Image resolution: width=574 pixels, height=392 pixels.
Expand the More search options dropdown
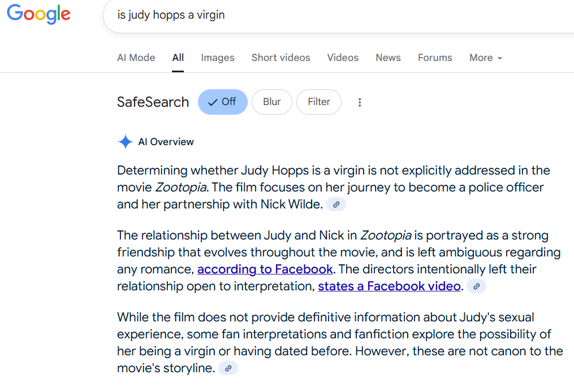[486, 58]
